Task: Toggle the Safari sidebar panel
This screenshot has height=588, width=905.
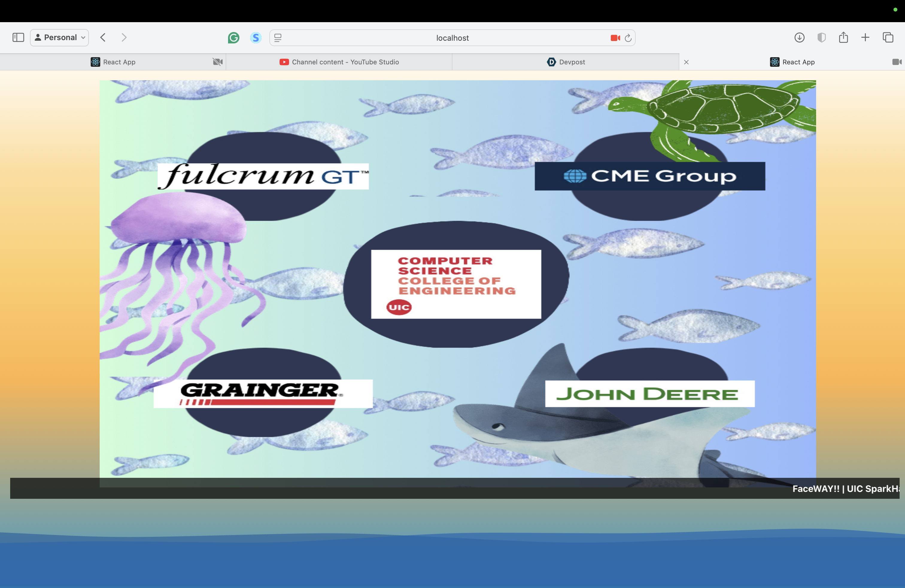Action: [x=18, y=37]
